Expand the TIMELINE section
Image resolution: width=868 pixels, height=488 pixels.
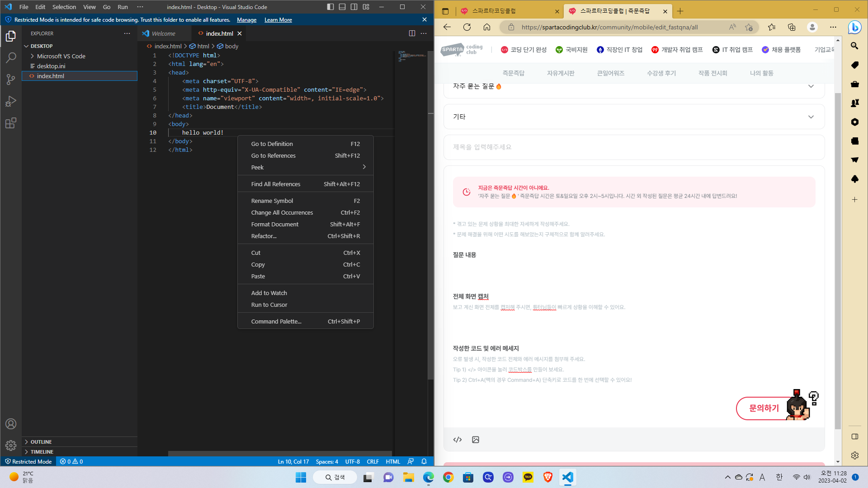[80, 452]
